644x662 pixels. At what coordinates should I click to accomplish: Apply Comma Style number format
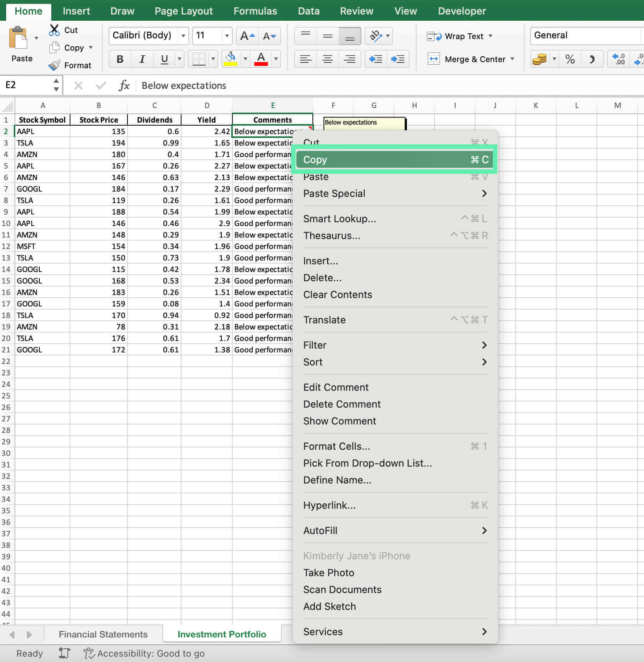click(592, 59)
